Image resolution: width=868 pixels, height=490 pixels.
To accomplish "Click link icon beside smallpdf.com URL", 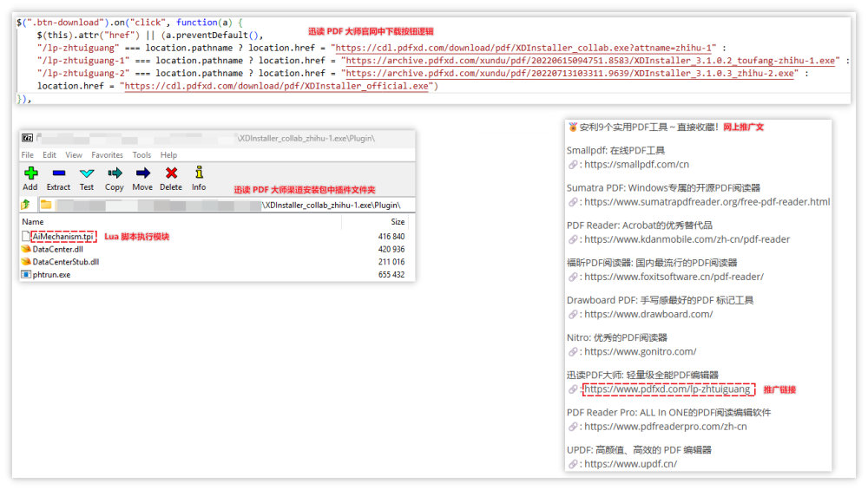I will 573,165.
